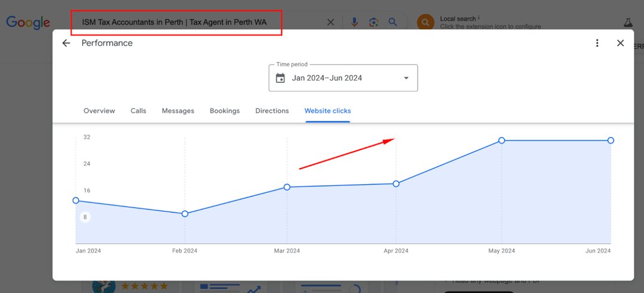Image resolution: width=644 pixels, height=293 pixels.
Task: Open the Labs flask icon
Action: [627, 23]
